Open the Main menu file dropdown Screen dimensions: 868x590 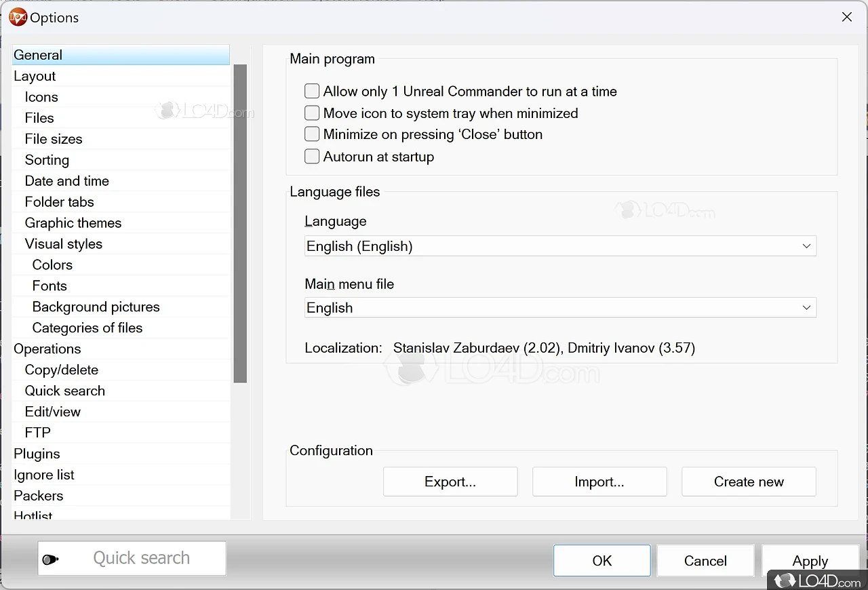click(x=560, y=307)
